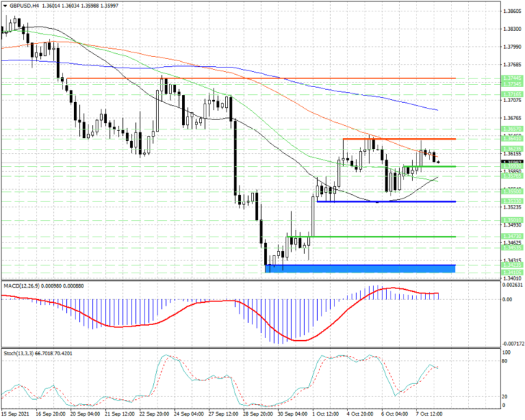Click the dropdown triangle beside GBPUSD.H4
The height and width of the screenshot is (420, 525).
[x=5, y=6]
